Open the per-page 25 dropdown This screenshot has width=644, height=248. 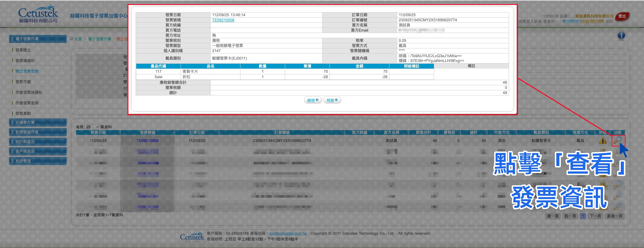92,127
